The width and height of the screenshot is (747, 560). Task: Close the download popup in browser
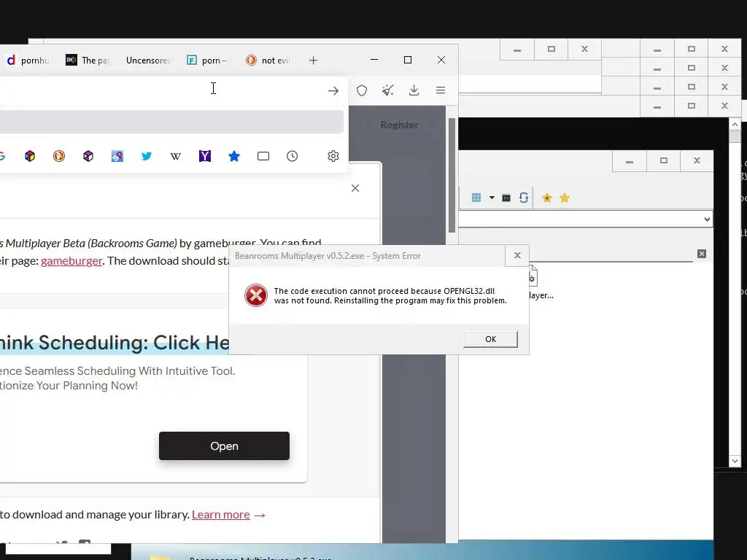point(355,188)
